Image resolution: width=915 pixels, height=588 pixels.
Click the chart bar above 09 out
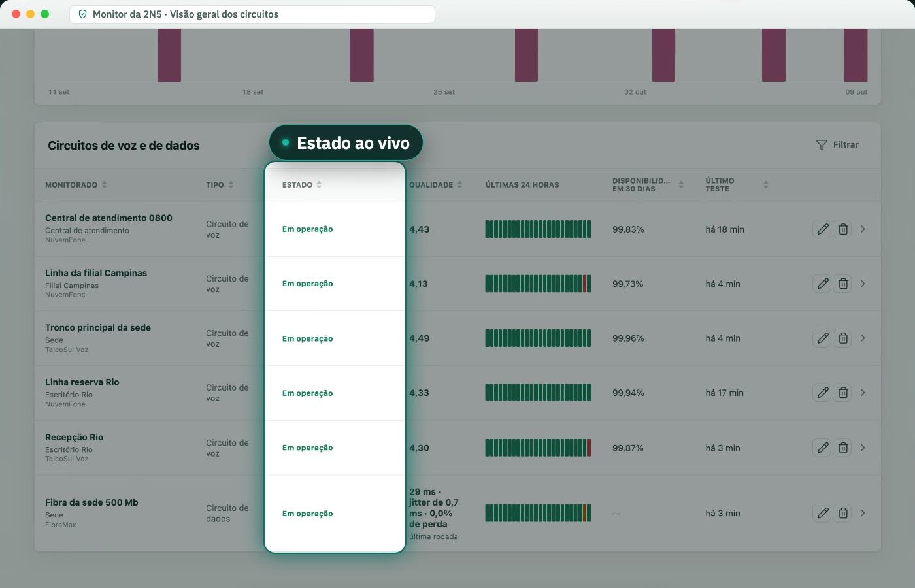[856, 55]
